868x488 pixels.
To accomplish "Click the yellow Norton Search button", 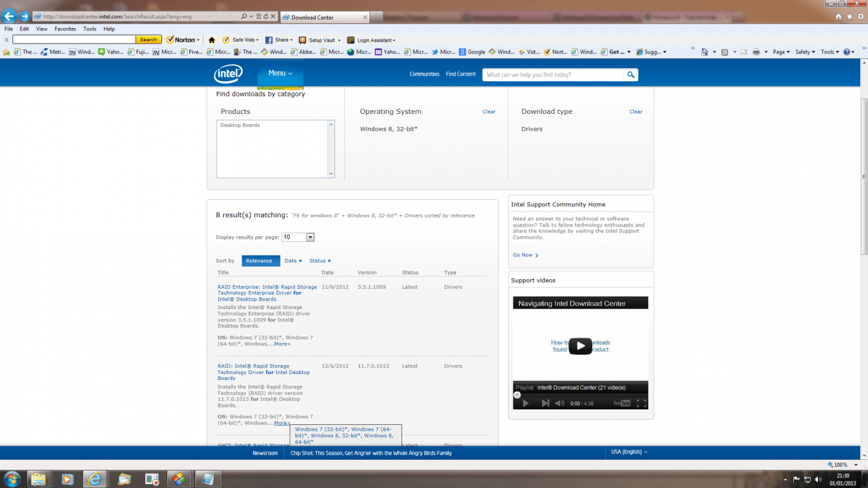I will click(x=148, y=40).
